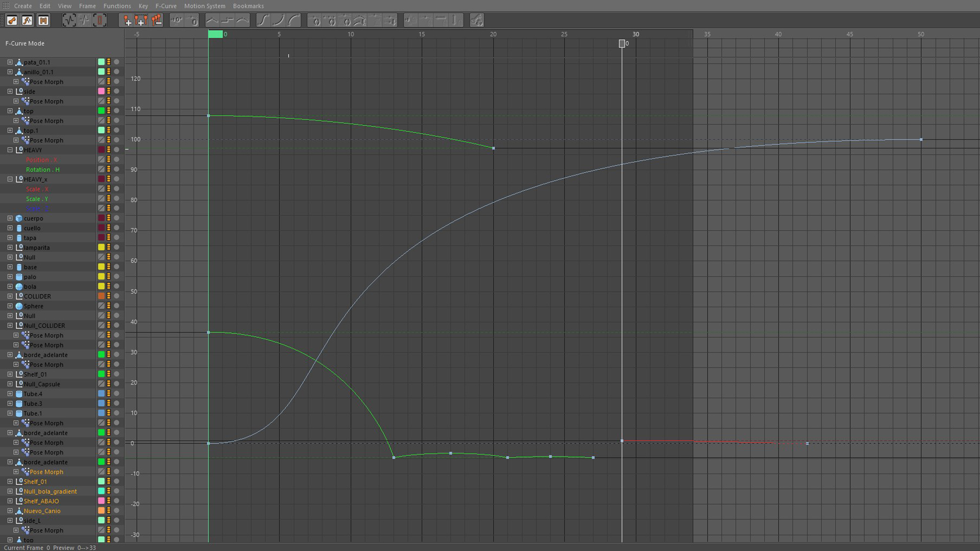Toggle the orange layer stripe for cuerpo

[109, 218]
